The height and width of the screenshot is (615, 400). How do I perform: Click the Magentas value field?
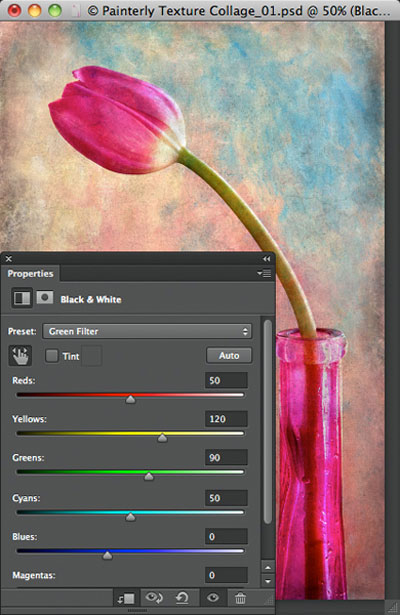pos(226,575)
